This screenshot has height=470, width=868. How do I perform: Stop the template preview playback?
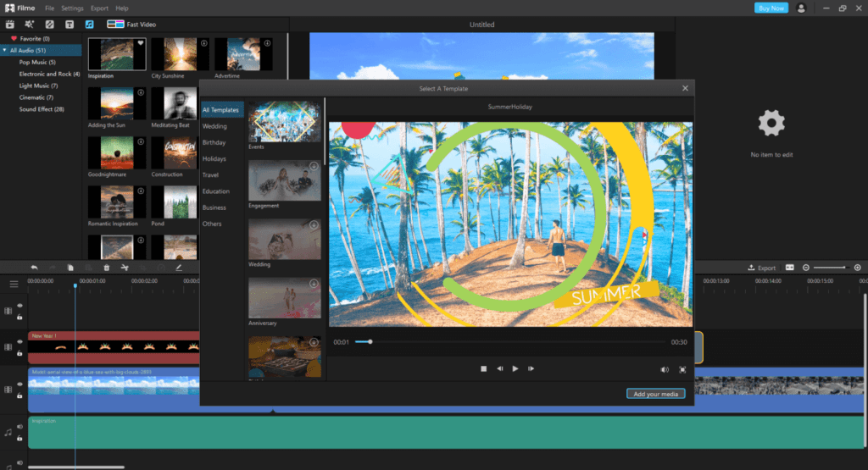[484, 369]
